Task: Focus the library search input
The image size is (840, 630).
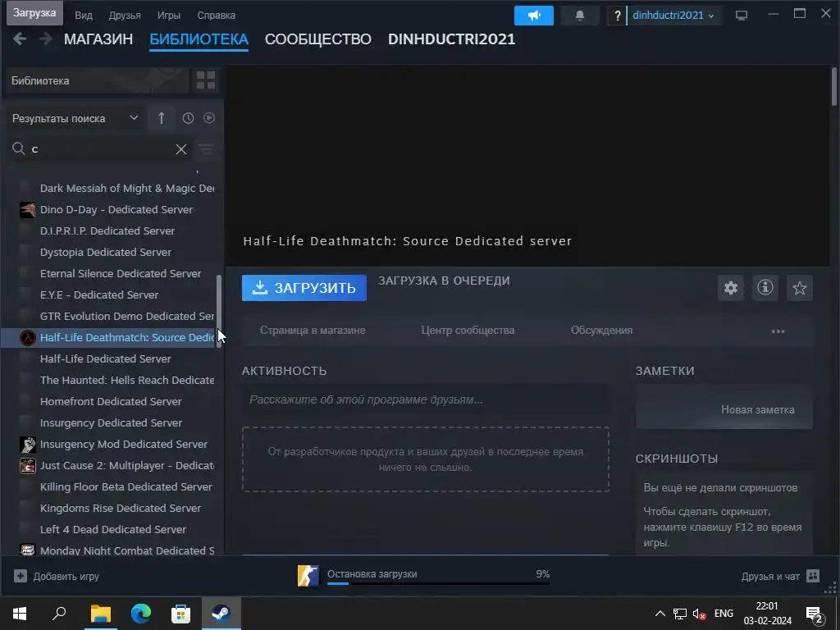Action: (102, 149)
